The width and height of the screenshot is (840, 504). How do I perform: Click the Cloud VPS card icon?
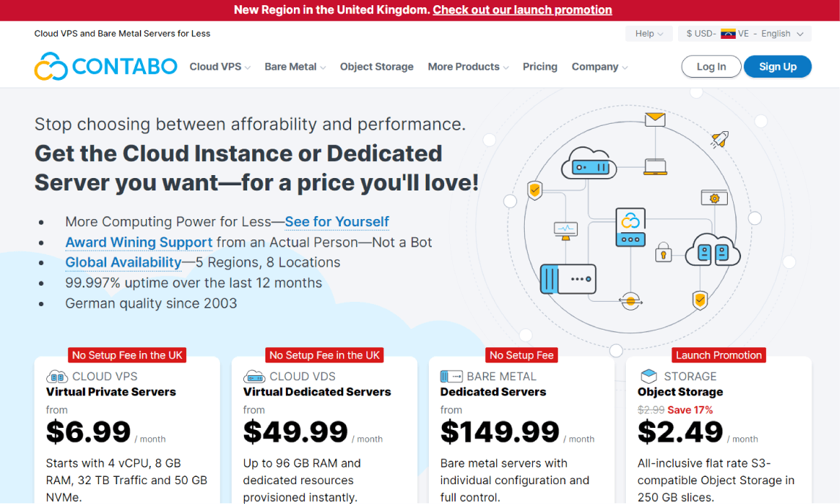[57, 377]
